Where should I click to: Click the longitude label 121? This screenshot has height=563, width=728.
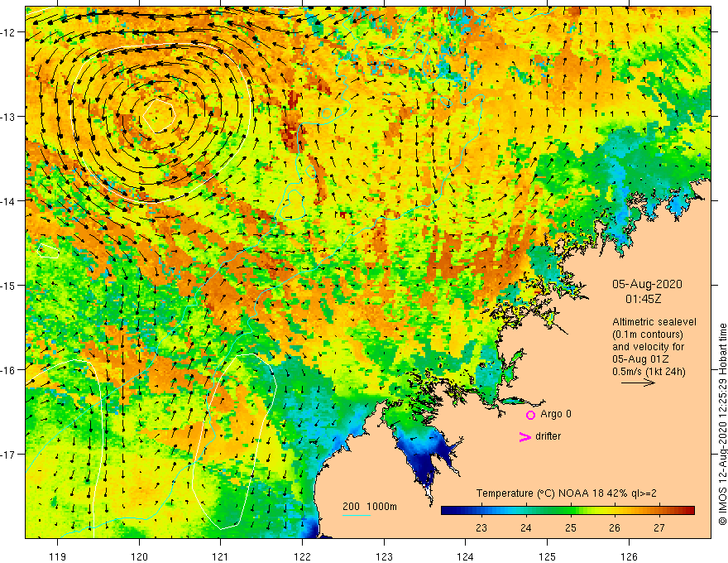tap(221, 556)
